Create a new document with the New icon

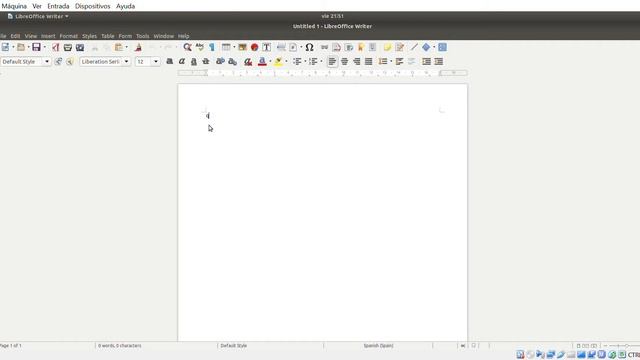(x=5, y=47)
